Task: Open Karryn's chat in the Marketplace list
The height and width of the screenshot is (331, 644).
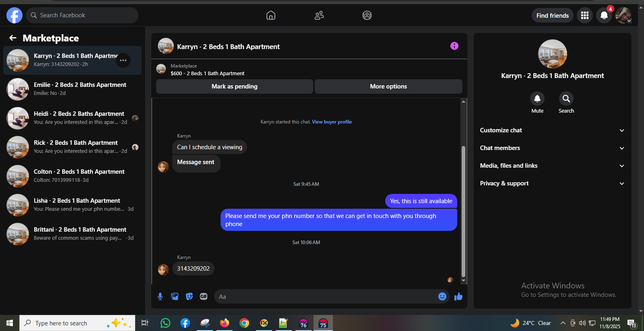Action: click(x=72, y=60)
